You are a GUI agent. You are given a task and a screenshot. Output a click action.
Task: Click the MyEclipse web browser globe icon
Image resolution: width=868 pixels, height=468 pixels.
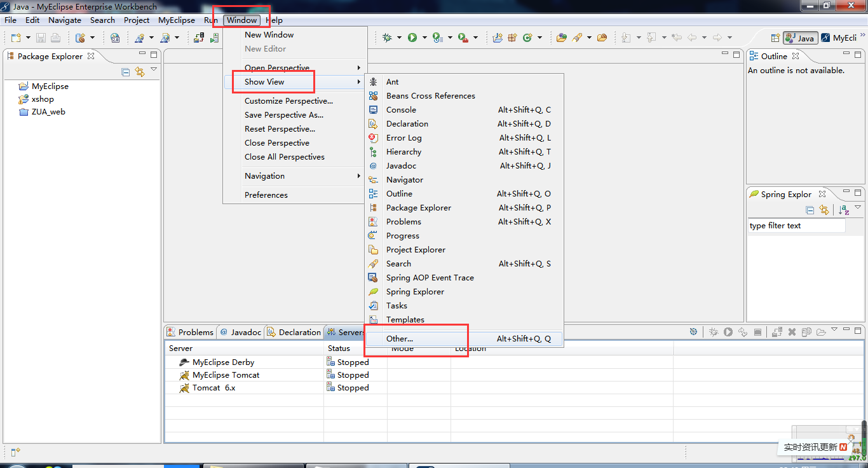[115, 38]
